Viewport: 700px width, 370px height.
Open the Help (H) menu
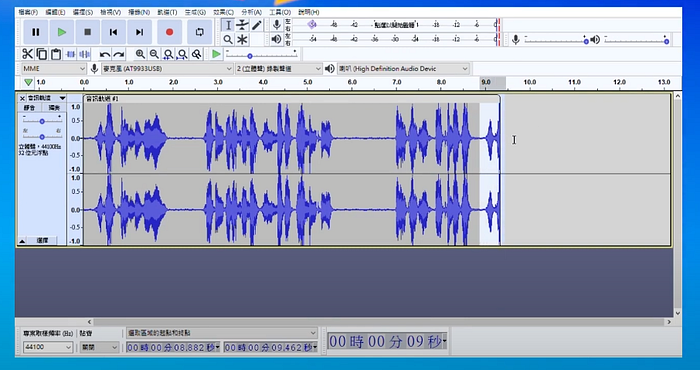click(x=308, y=12)
